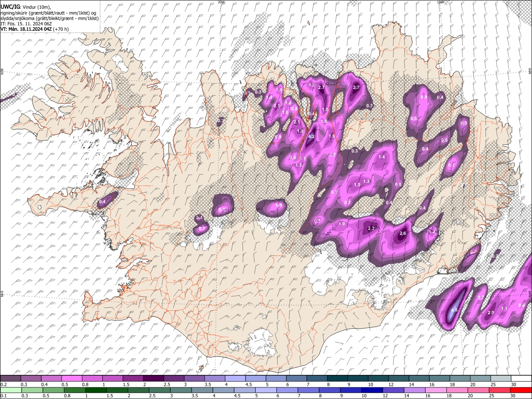Click the darkest purple 2 swatch in snow legend
This screenshot has height=399, width=532.
pos(153,379)
